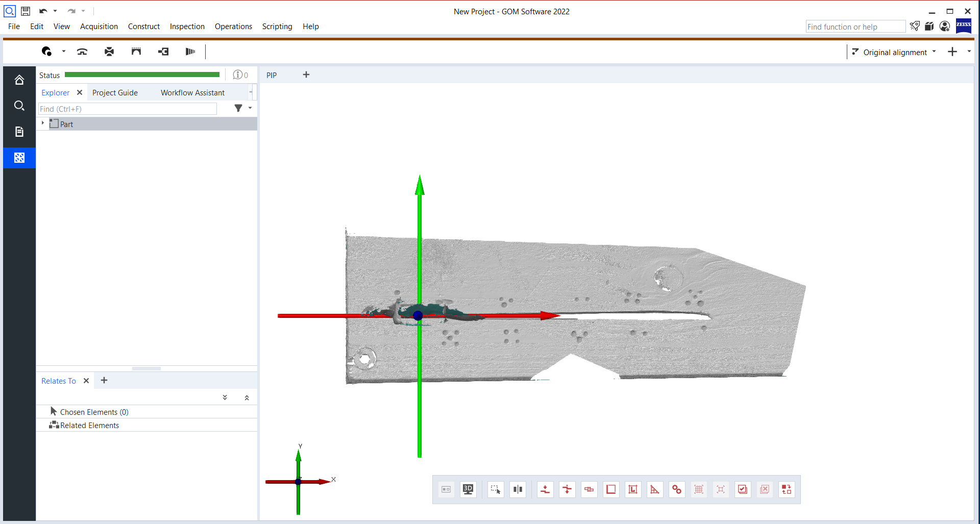Switch to the Workflow Assistant tab
This screenshot has width=980, height=524.
(192, 92)
